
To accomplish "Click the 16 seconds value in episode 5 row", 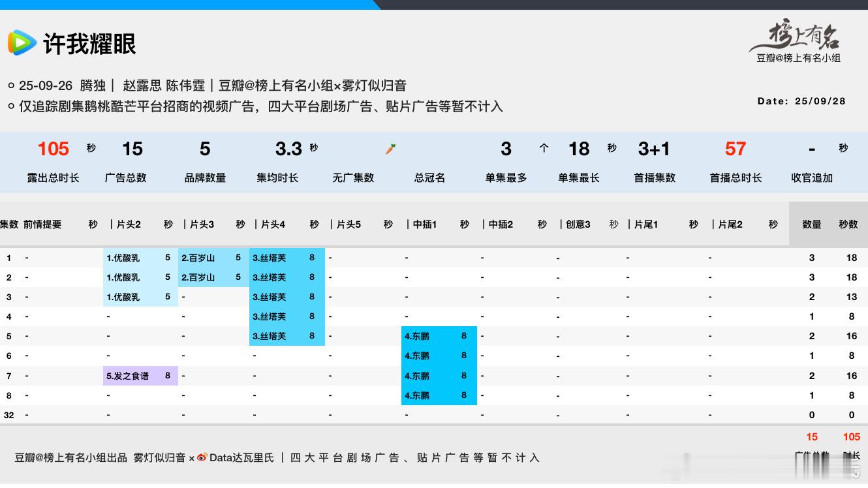I will click(x=852, y=336).
